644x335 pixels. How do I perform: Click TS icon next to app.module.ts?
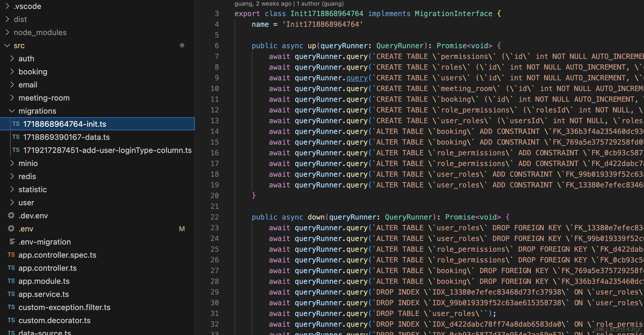[x=11, y=281]
